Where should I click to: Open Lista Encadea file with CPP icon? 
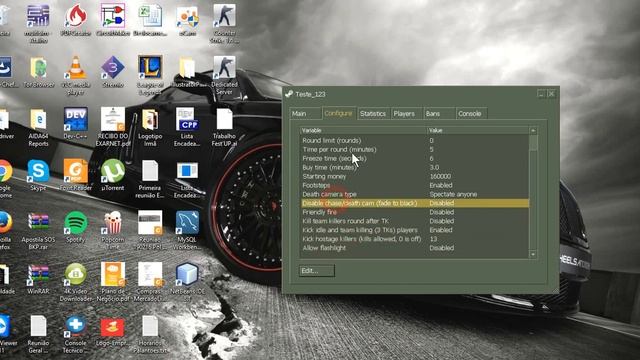tap(187, 127)
